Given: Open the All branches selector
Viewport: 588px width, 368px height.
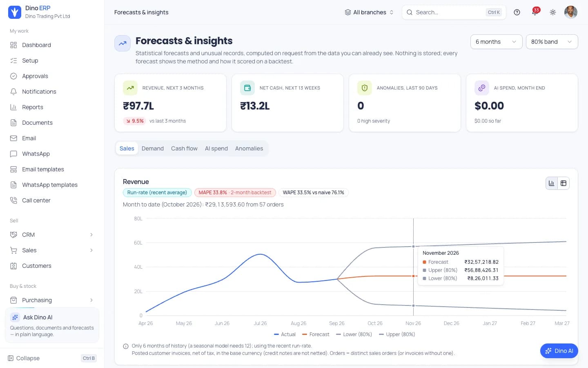Looking at the screenshot, I should click(x=369, y=12).
